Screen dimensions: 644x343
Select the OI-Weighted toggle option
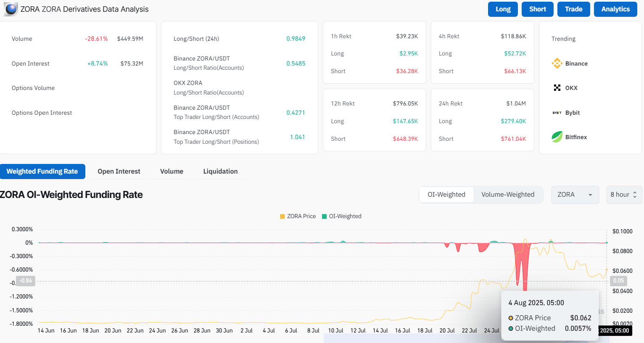[446, 195]
